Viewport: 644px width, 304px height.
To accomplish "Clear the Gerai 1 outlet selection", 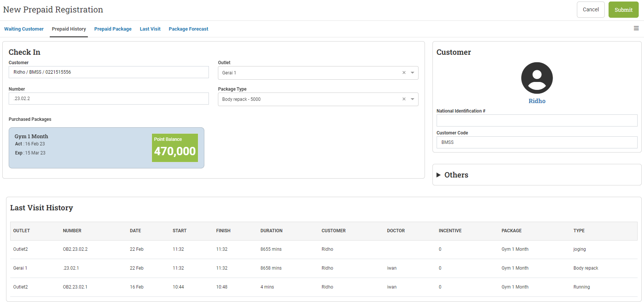I will (x=404, y=73).
